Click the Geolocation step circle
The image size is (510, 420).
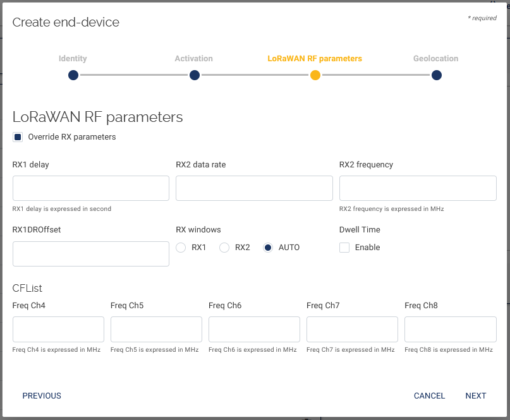[x=437, y=75]
